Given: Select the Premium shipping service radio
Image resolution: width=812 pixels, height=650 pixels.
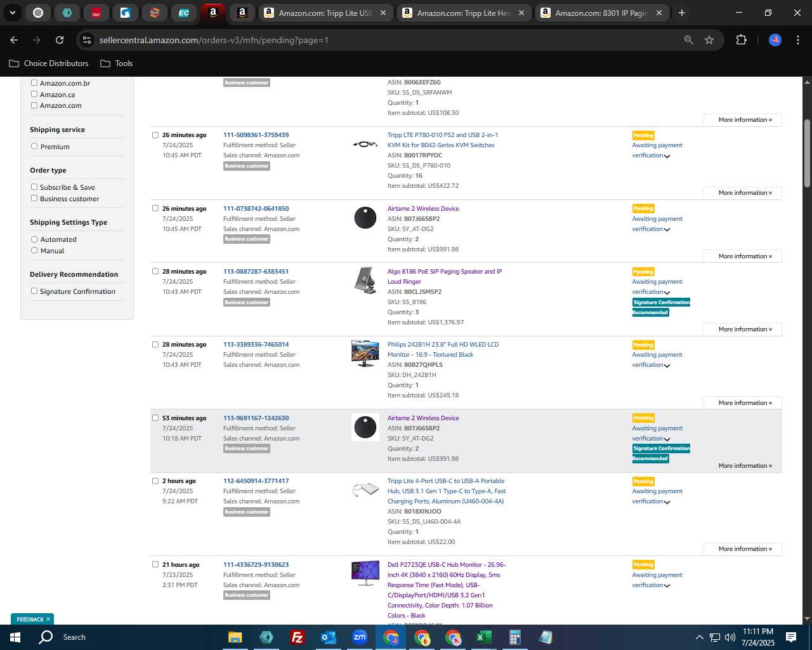Looking at the screenshot, I should pos(34,147).
